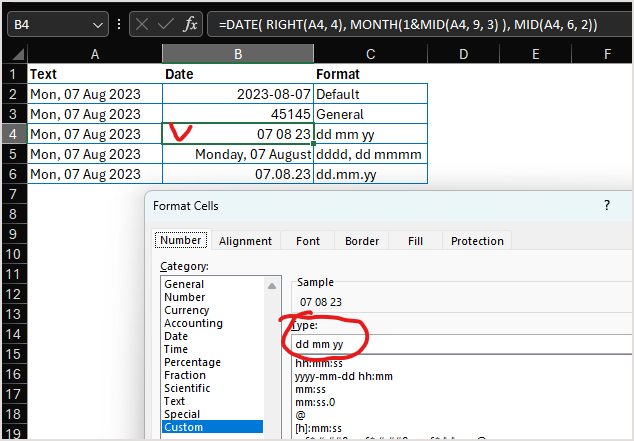The width and height of the screenshot is (634, 441).
Task: Choose Scientific category
Action: (x=212, y=388)
